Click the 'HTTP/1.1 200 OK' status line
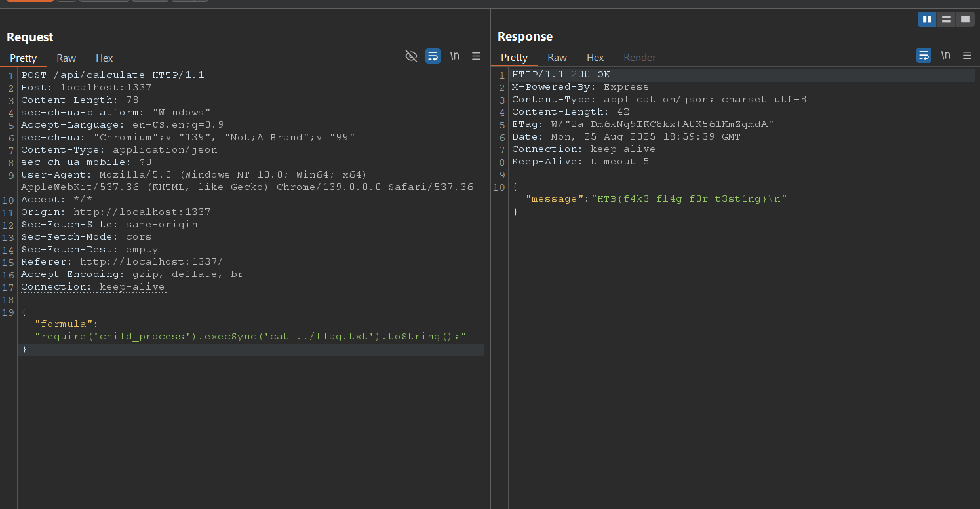Viewport: 980px width, 509px height. (x=561, y=75)
